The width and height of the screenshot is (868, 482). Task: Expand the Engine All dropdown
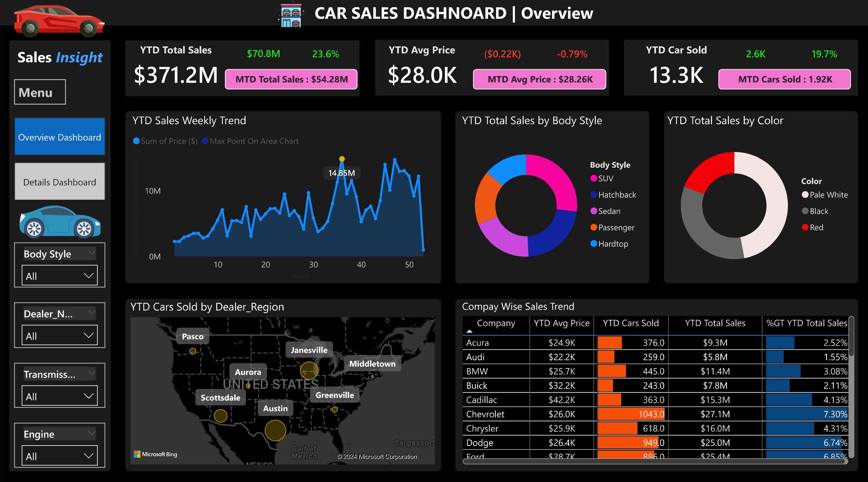pos(60,456)
